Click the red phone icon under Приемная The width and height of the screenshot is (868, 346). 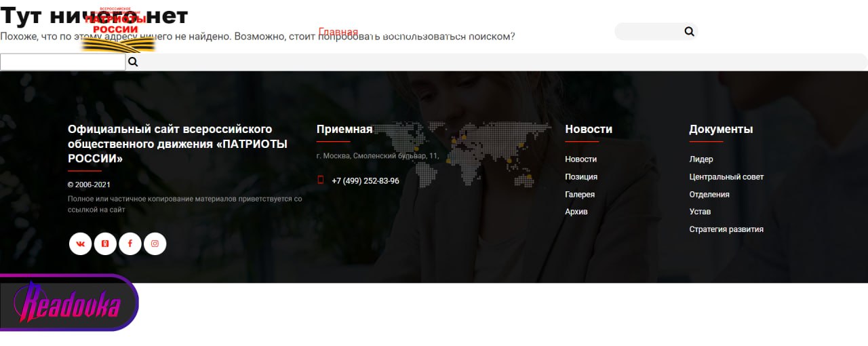click(x=321, y=180)
